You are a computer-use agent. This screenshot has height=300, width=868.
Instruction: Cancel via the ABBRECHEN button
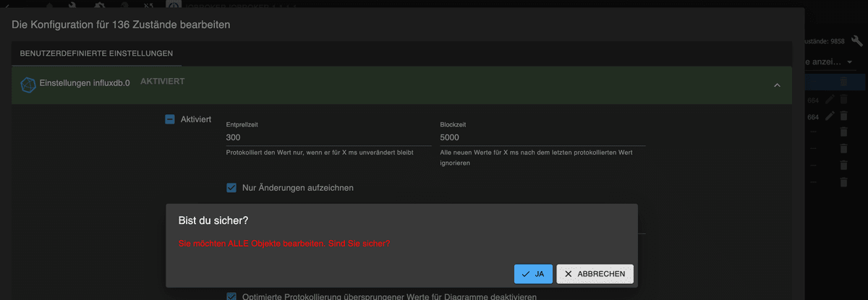coord(595,274)
